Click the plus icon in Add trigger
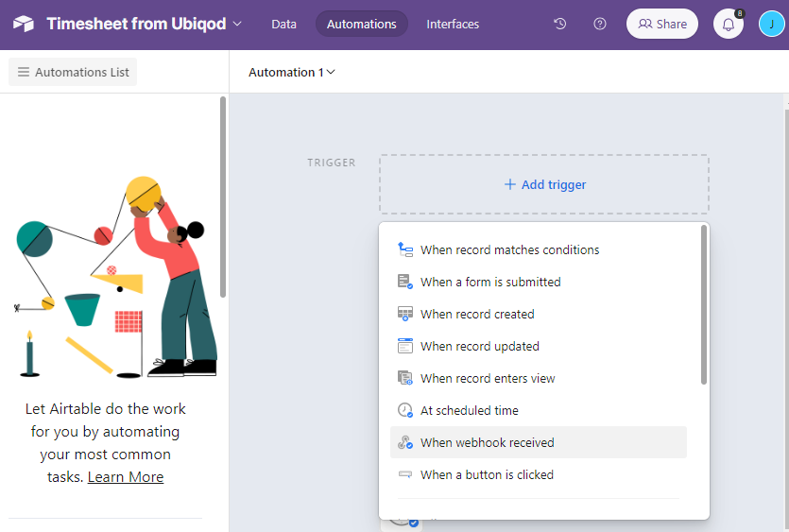The width and height of the screenshot is (789, 532). [x=509, y=184]
